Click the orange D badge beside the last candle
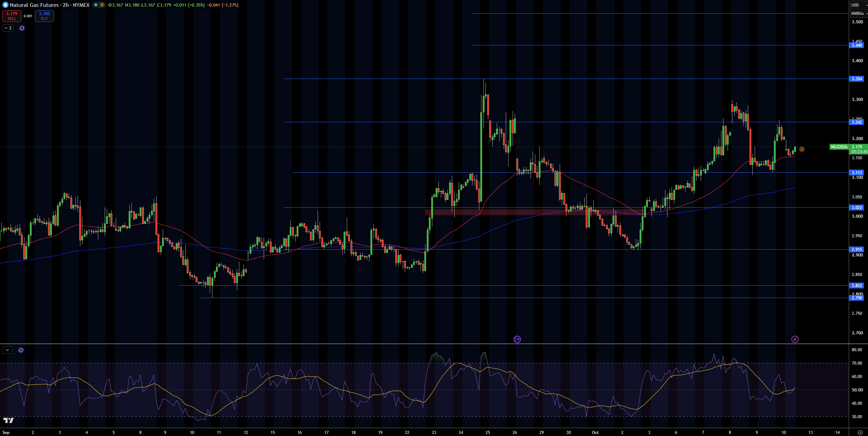 802,149
